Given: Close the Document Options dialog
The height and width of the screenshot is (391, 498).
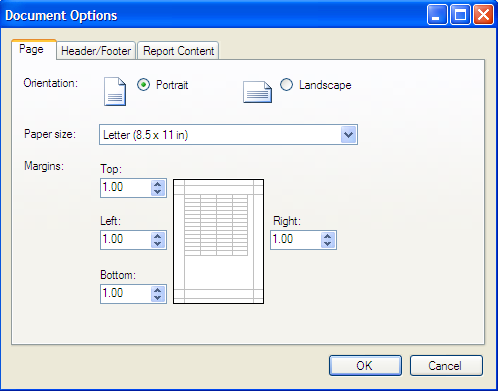Looking at the screenshot, I should coord(483,15).
